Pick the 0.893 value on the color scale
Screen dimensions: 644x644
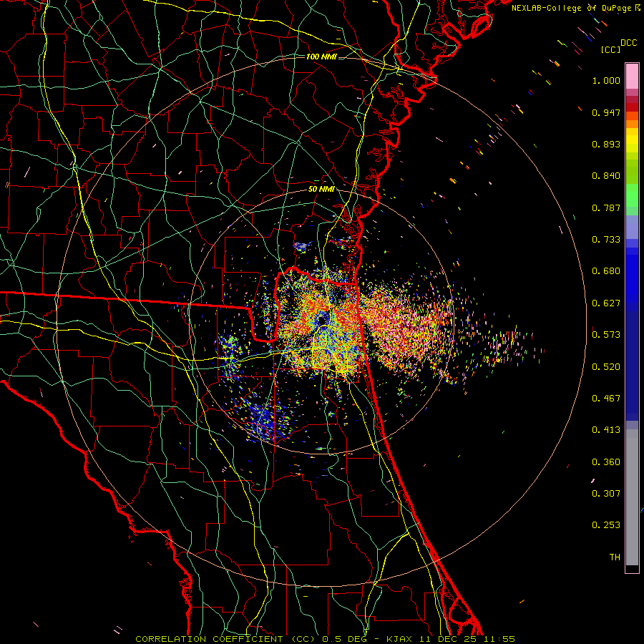[606, 144]
